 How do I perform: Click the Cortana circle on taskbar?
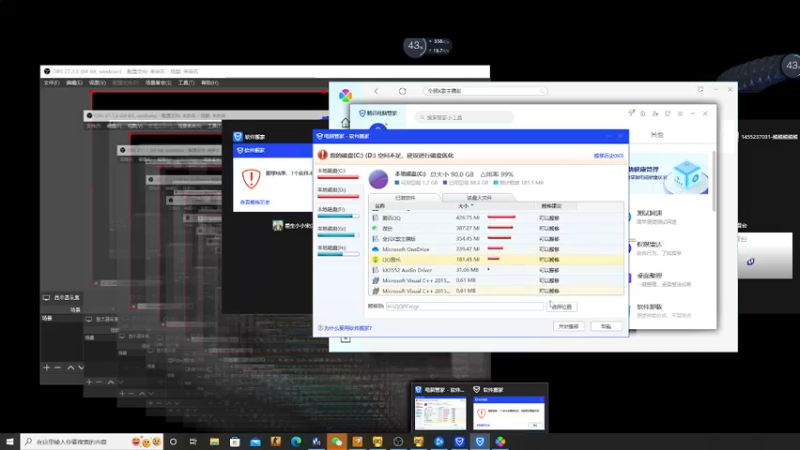[173, 441]
